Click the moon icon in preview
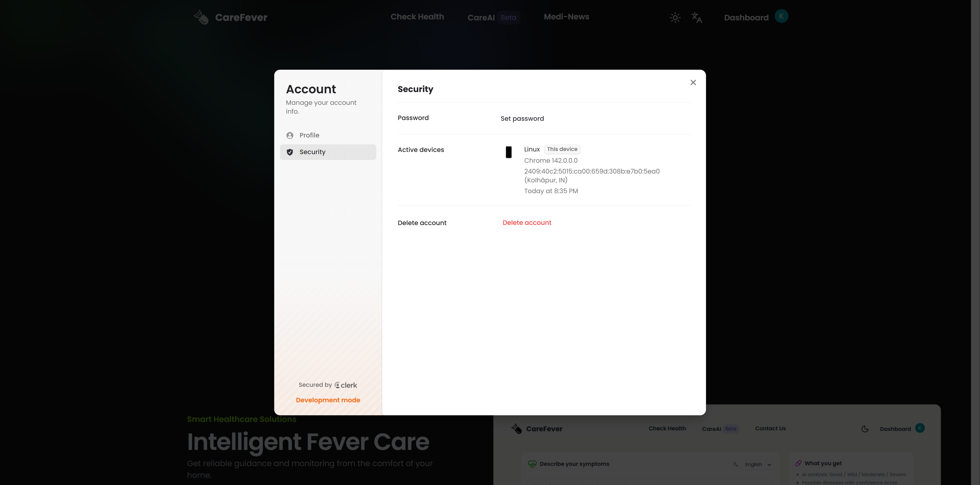Screen dimensions: 980x485 pyautogui.click(x=865, y=429)
